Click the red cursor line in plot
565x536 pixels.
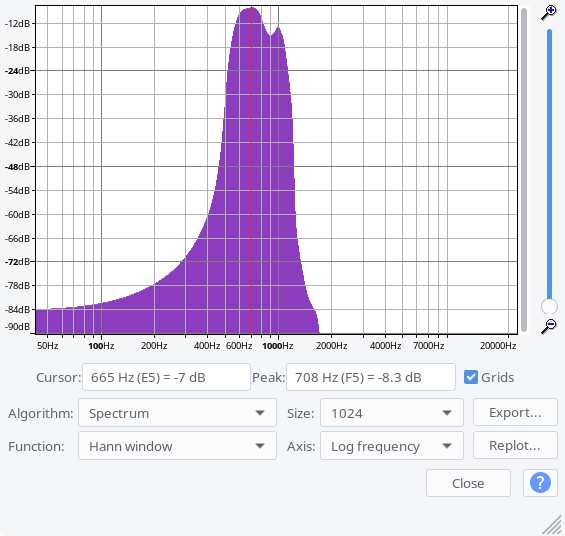(252, 169)
